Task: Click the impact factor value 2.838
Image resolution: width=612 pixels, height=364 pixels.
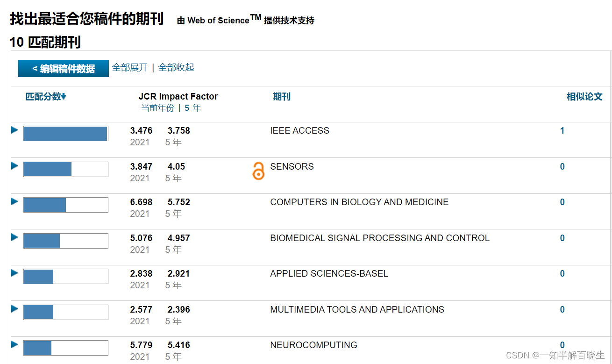Action: point(141,274)
